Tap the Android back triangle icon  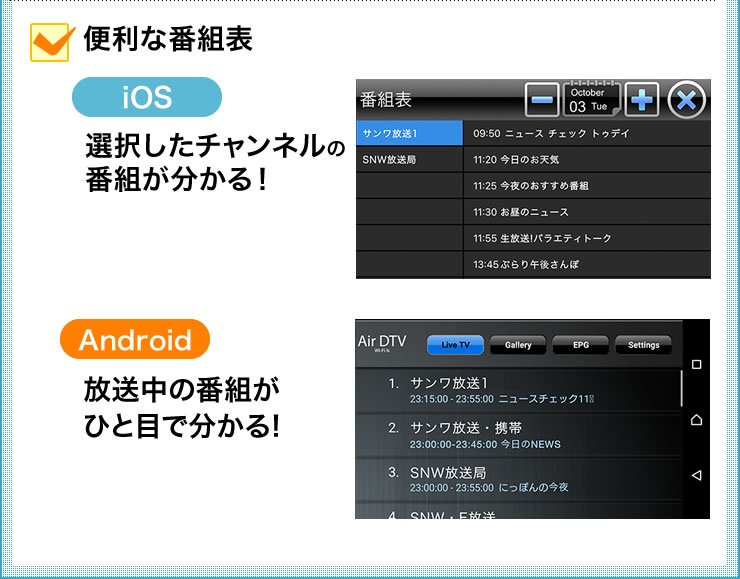point(696,475)
